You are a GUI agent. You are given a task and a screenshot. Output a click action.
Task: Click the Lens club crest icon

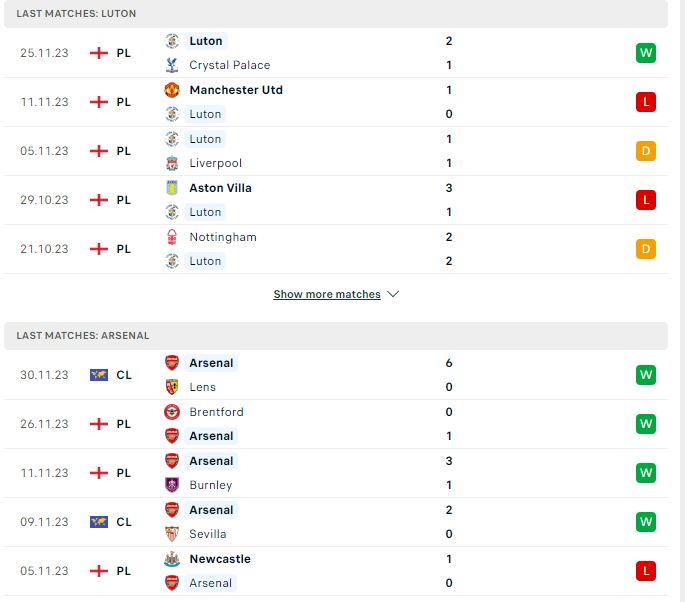[x=172, y=387]
